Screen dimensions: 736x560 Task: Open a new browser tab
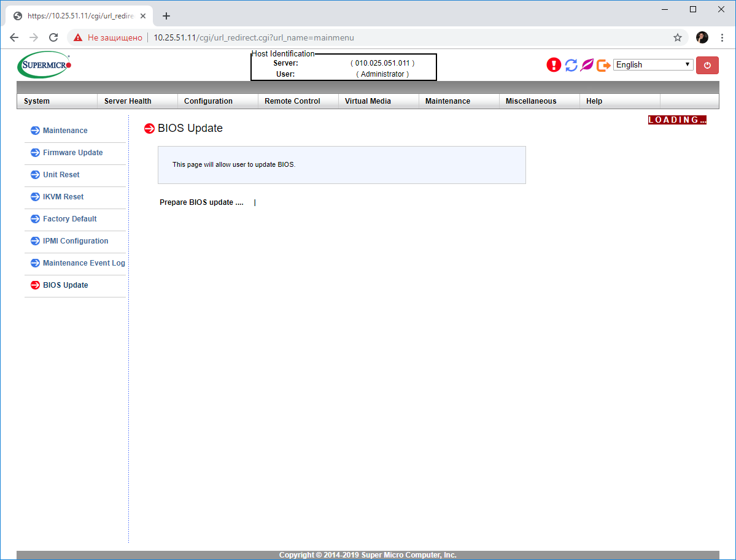coord(166,16)
